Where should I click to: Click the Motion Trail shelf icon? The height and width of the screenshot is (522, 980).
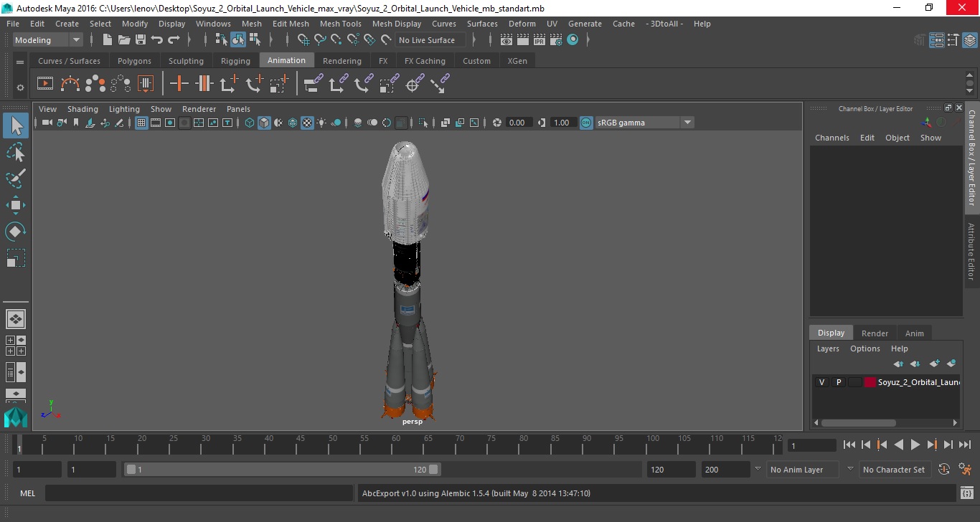[x=70, y=84]
